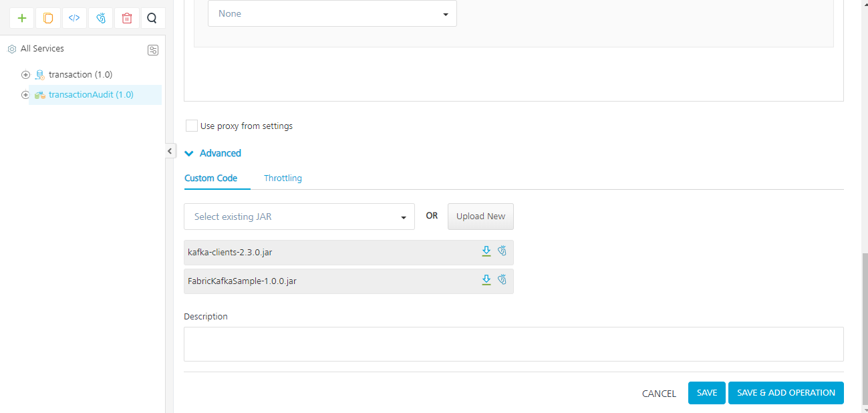Click the red delete trash icon
Screen dimensions: 868x413
pos(126,18)
